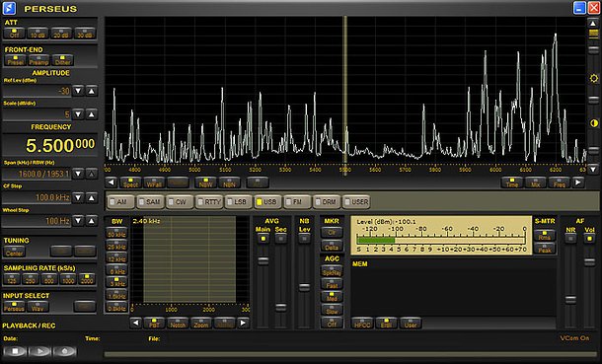This screenshot has height=364, width=602.
Task: Choose the 50 kHz bandwidth filter
Action: (116, 233)
